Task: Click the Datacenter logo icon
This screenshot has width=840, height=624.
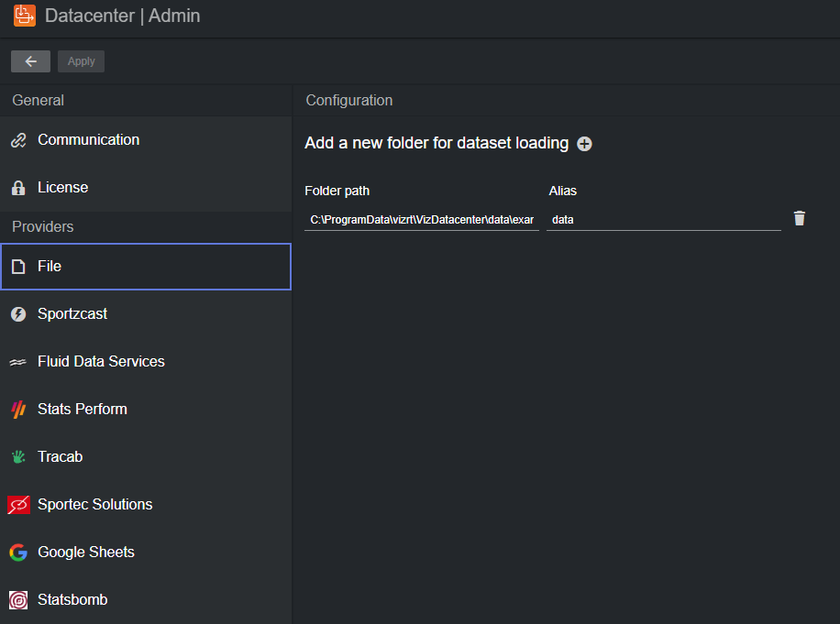Action: coord(25,16)
